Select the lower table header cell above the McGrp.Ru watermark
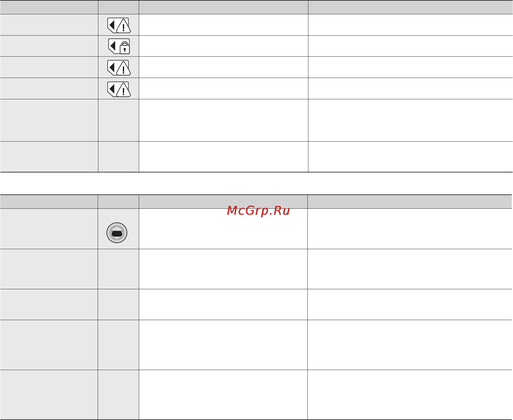Screen dimensions: 513x420 point(223,202)
